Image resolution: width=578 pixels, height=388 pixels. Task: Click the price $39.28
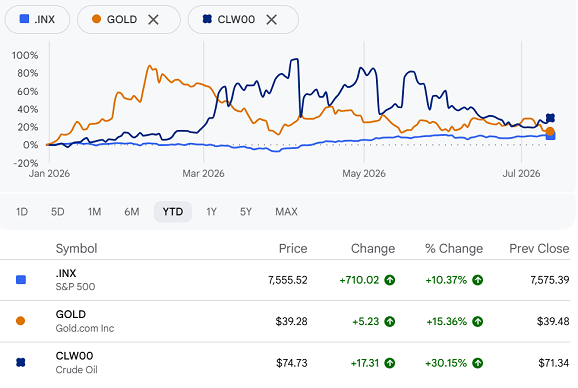(291, 322)
